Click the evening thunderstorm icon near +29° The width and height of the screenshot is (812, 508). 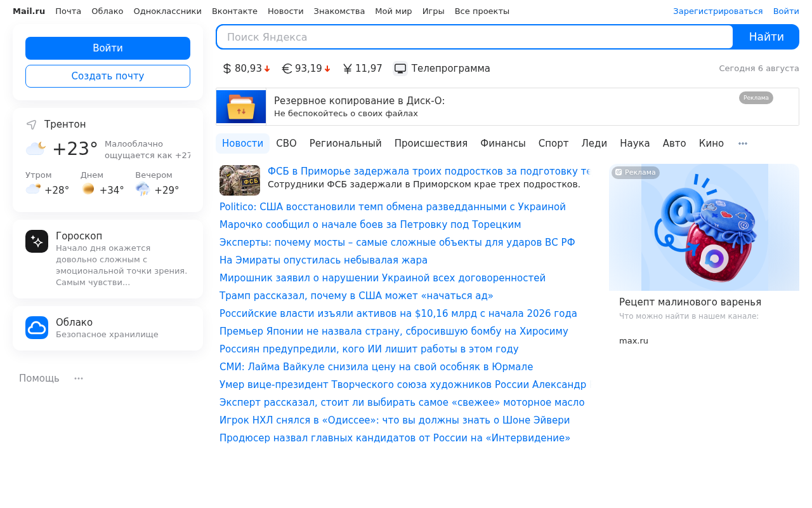click(x=143, y=189)
